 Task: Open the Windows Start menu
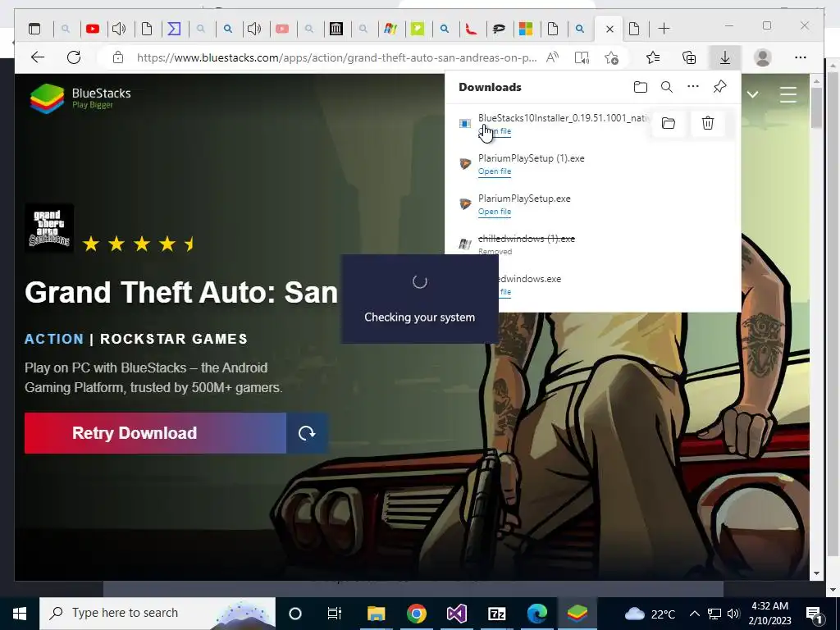(x=20, y=614)
